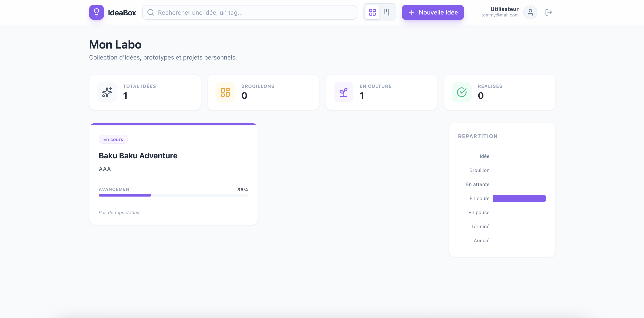
Task: Switch to grid view layout
Action: tap(372, 12)
